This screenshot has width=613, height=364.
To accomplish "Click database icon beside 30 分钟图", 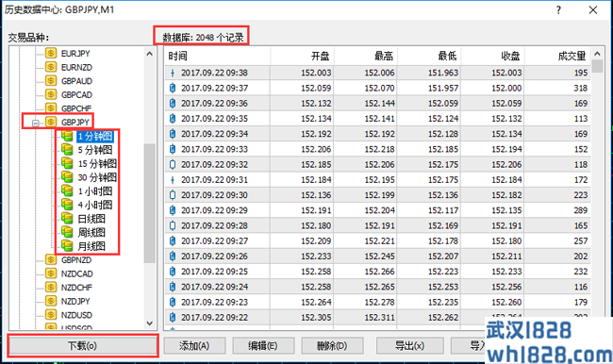I will (x=67, y=177).
